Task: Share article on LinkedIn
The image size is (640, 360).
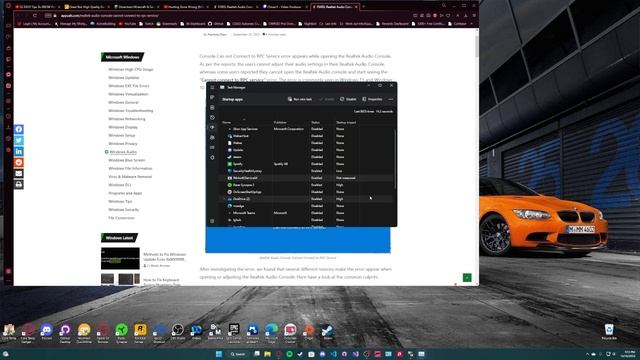Action: coord(19,151)
